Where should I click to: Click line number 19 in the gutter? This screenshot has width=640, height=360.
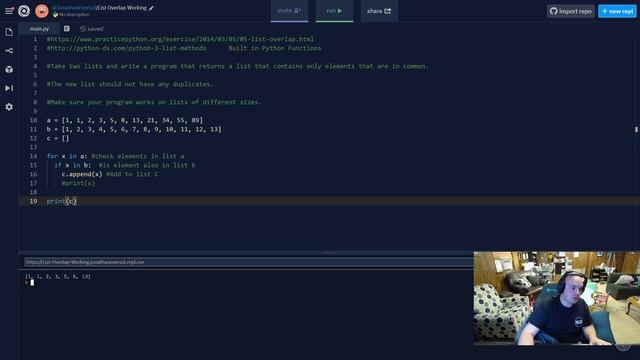coord(33,201)
